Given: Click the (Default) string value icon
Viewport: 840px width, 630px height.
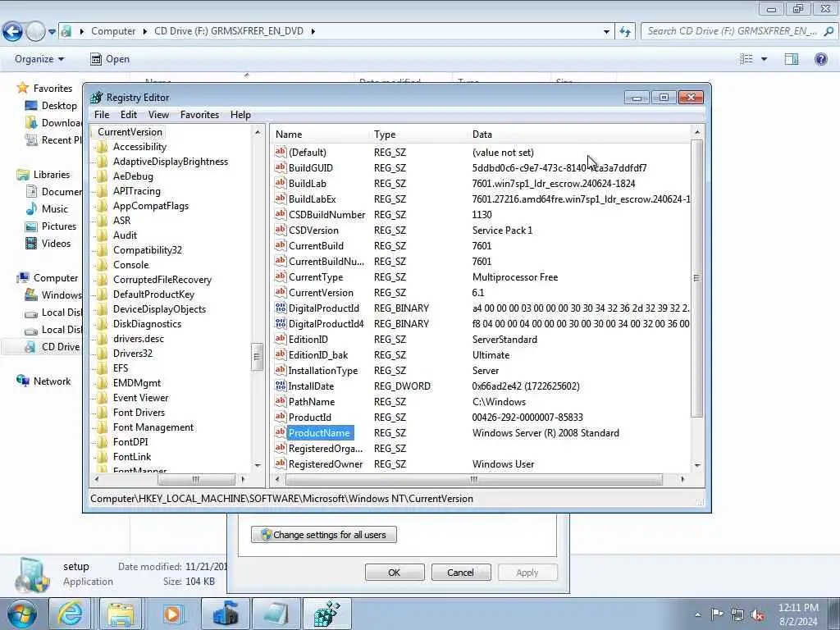Looking at the screenshot, I should 281,152.
